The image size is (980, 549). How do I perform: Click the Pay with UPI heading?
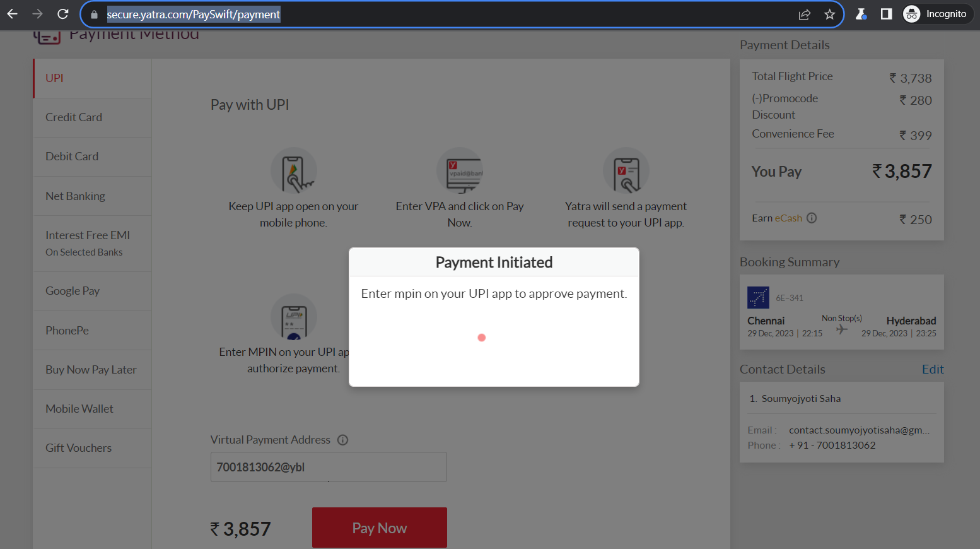pos(250,105)
